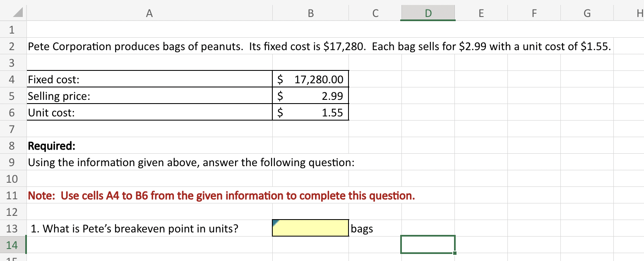Select column A header

pyautogui.click(x=149, y=13)
